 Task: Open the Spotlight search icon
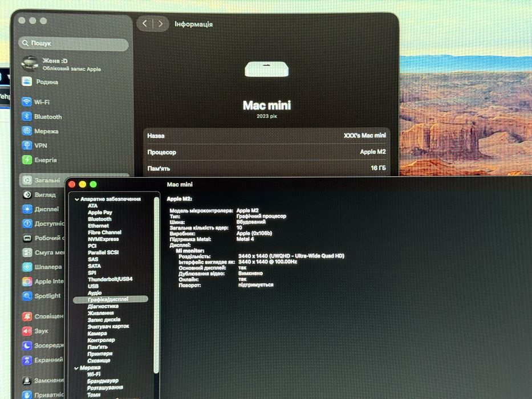tap(27, 296)
